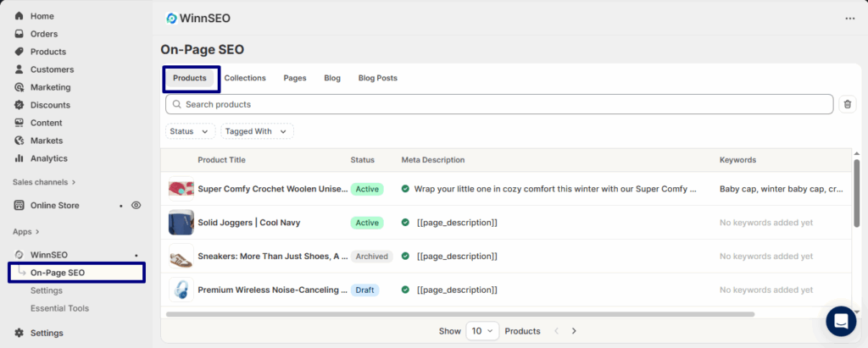
Task: Click the Analytics bar chart icon
Action: [19, 158]
